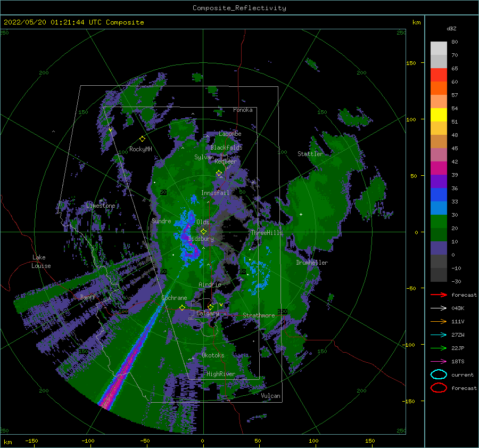Click the Strathmore label

pos(259,315)
